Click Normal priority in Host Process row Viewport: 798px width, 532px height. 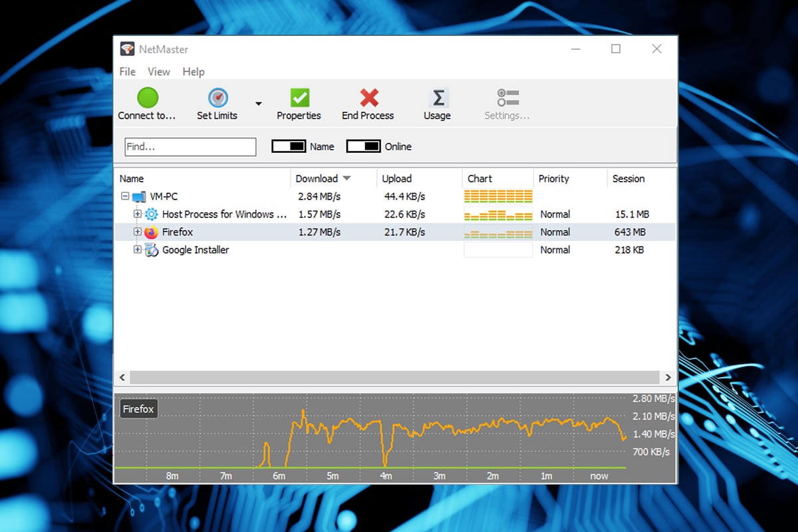[555, 214]
